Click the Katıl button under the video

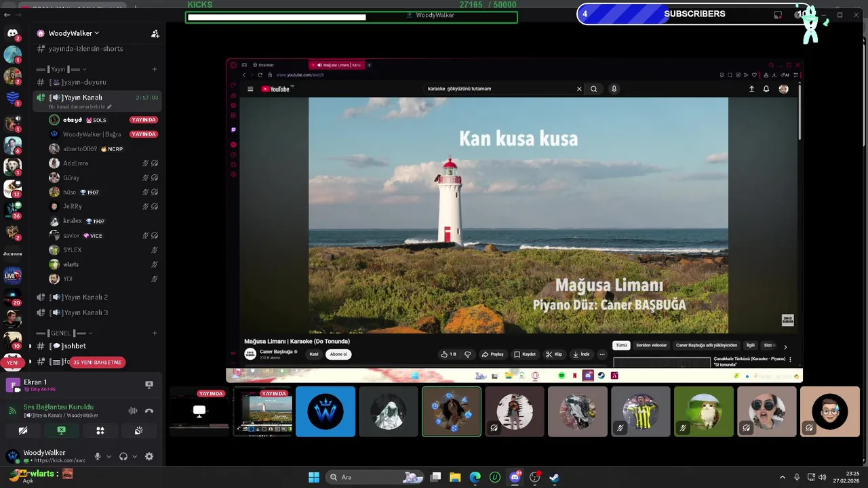pyautogui.click(x=314, y=354)
